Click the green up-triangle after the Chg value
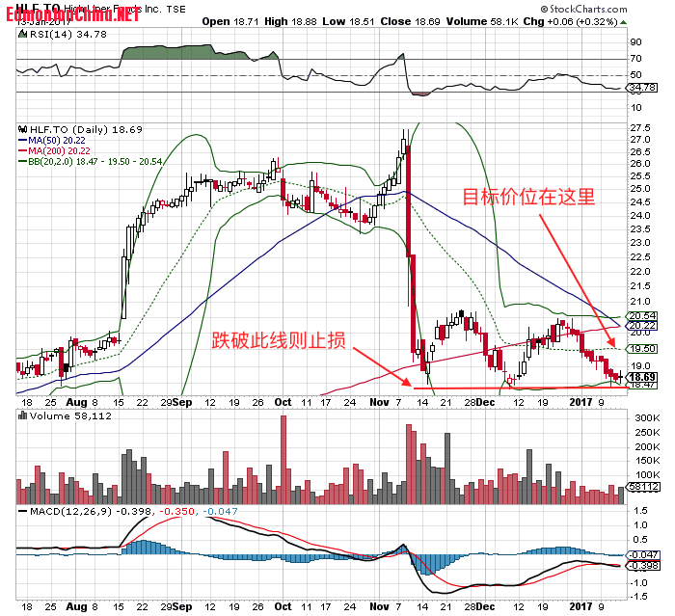 pyautogui.click(x=623, y=22)
